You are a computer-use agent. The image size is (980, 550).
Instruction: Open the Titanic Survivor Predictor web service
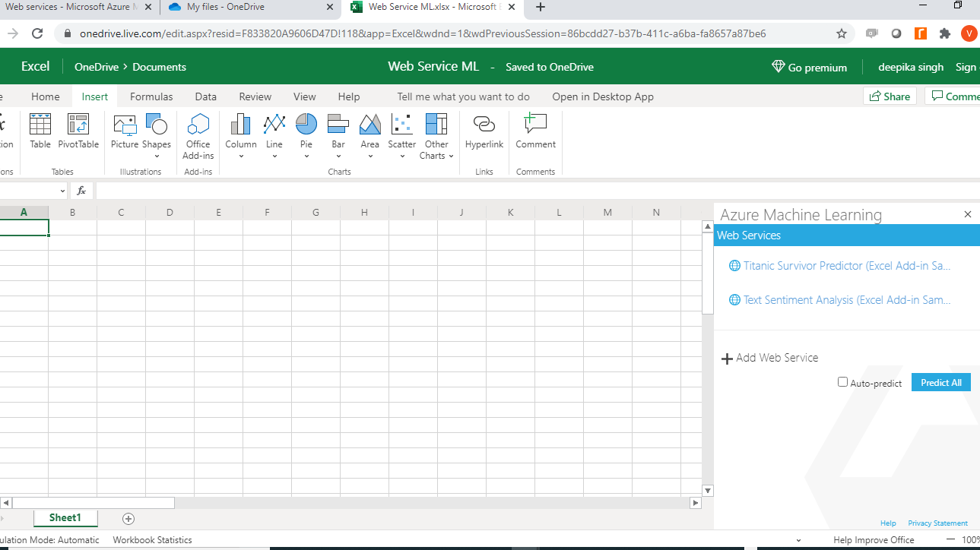click(x=840, y=266)
